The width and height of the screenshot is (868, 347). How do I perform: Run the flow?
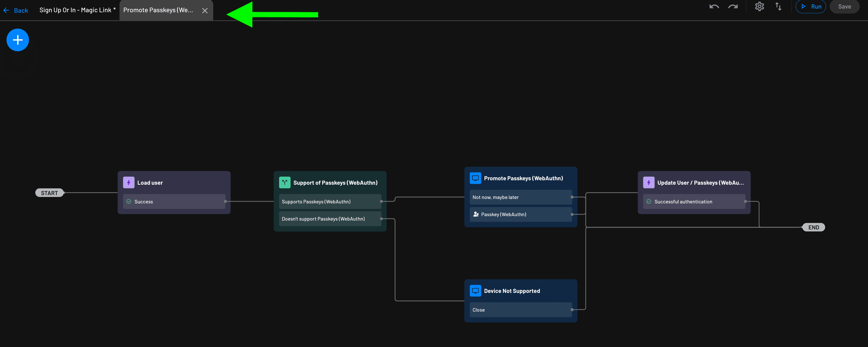[810, 7]
